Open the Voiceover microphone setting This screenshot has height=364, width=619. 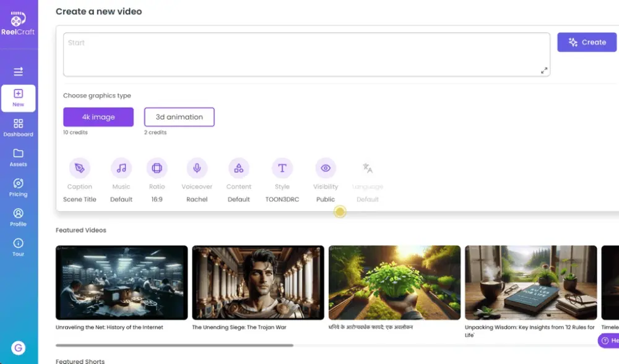point(197,168)
